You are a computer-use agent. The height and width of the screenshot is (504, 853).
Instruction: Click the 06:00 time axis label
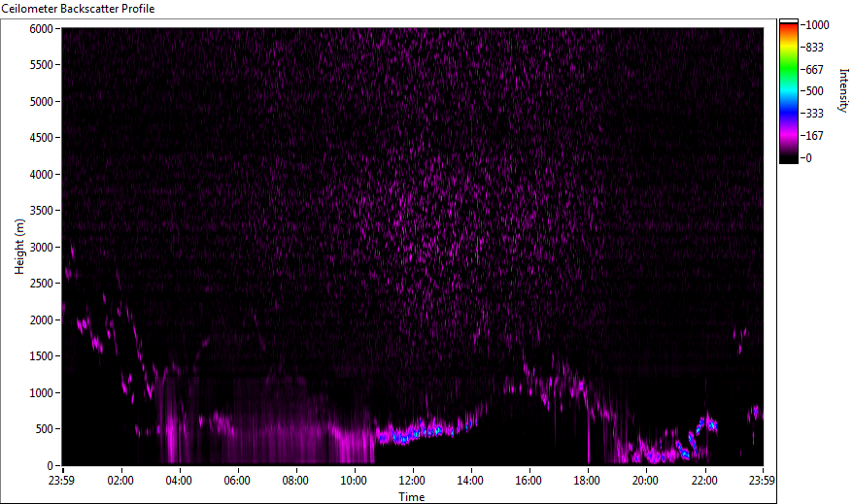[x=237, y=481]
